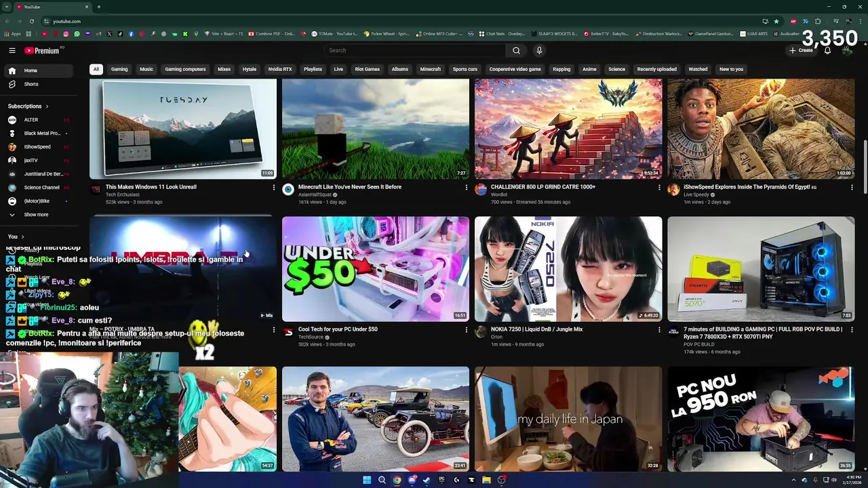The image size is (868, 488).
Task: Open the WhatsApp bookmark icon
Action: point(77,34)
